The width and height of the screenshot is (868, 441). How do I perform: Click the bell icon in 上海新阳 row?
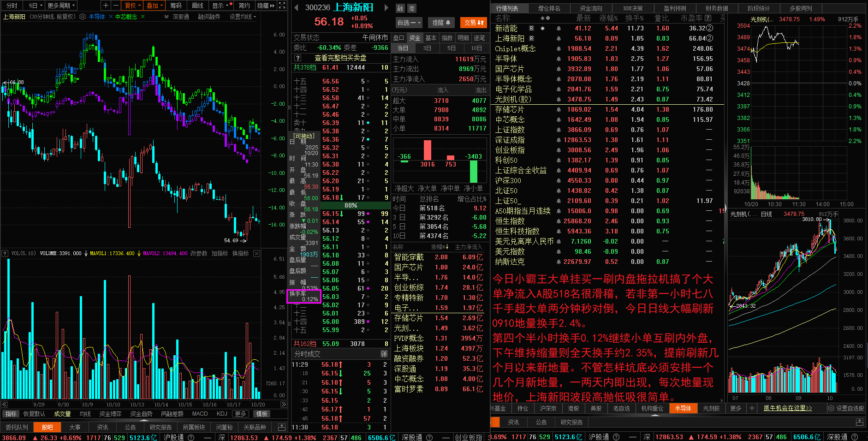(559, 39)
